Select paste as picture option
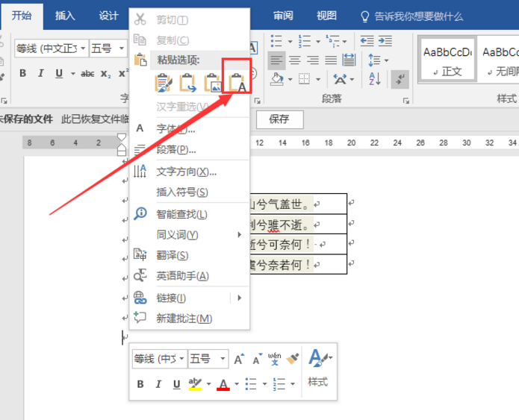 pyautogui.click(x=212, y=83)
